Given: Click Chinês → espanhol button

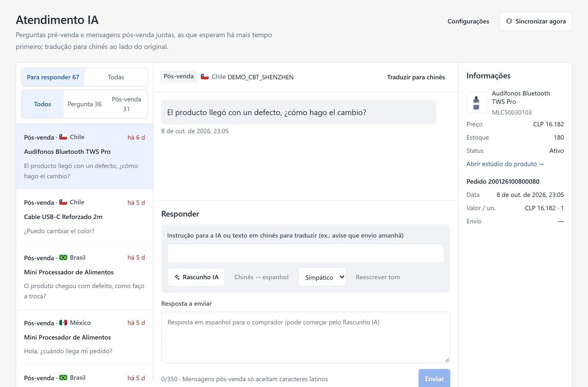Looking at the screenshot, I should [x=261, y=277].
